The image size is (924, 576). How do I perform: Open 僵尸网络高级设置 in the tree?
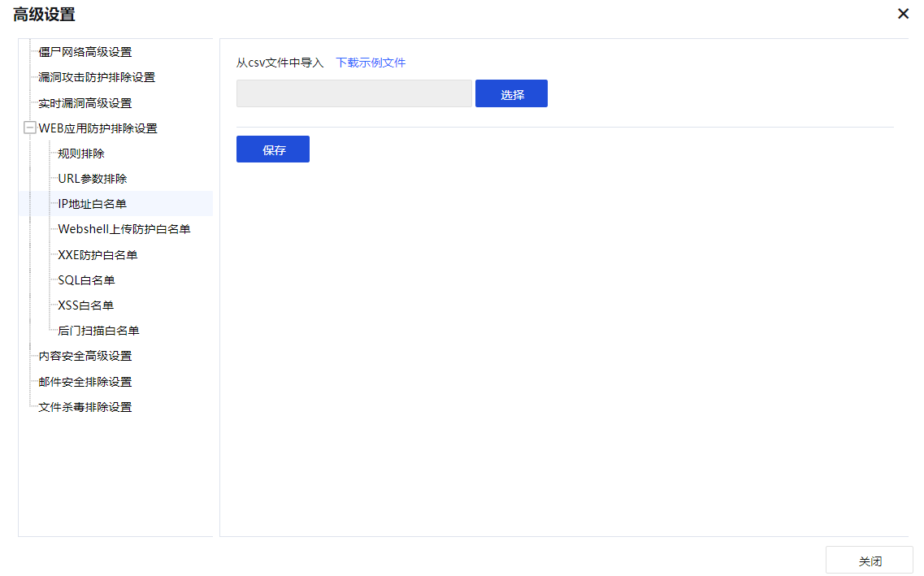tap(85, 52)
